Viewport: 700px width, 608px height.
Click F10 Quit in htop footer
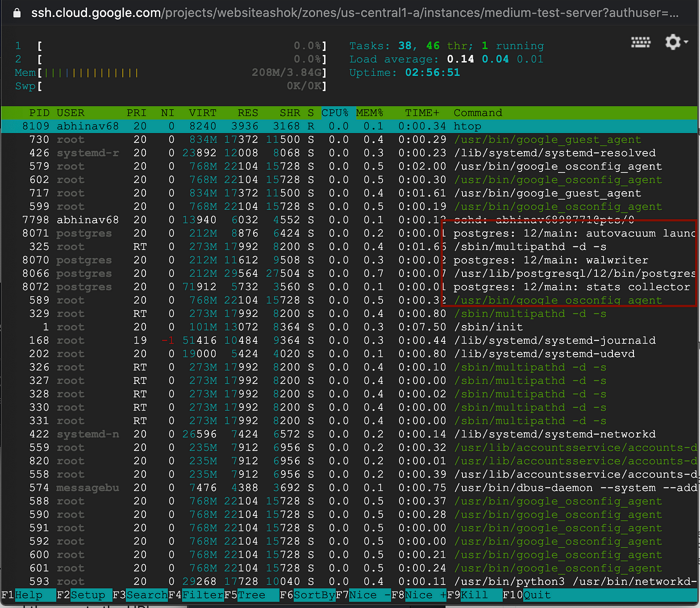pos(527,595)
